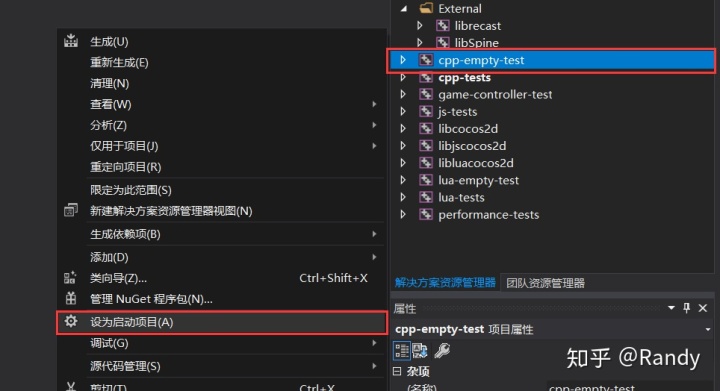Open property pages wrench icon

click(442, 351)
